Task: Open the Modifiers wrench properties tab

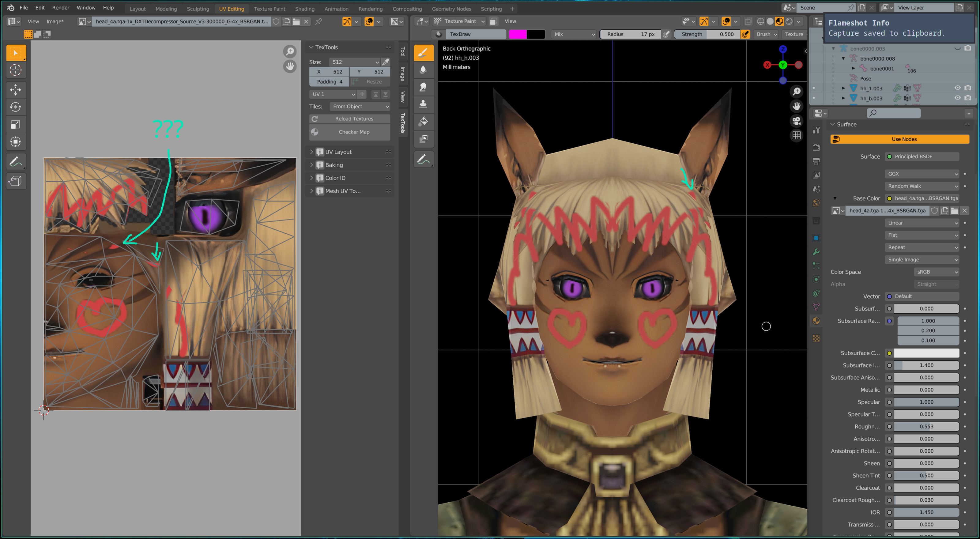Action: 816,252
